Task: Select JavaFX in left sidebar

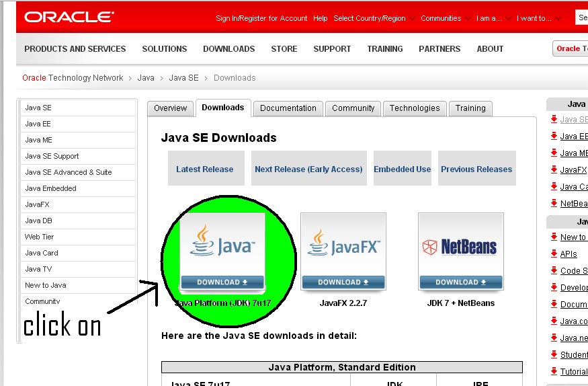Action: pyautogui.click(x=78, y=204)
